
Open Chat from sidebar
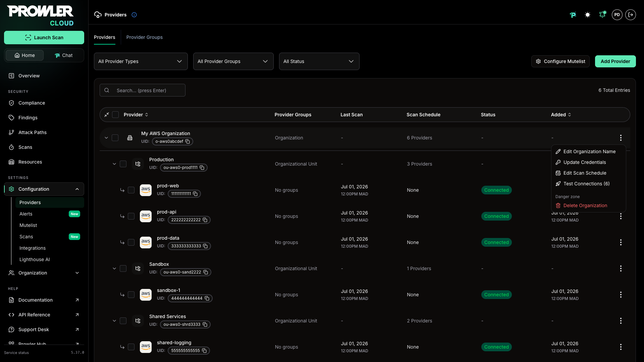click(x=64, y=55)
